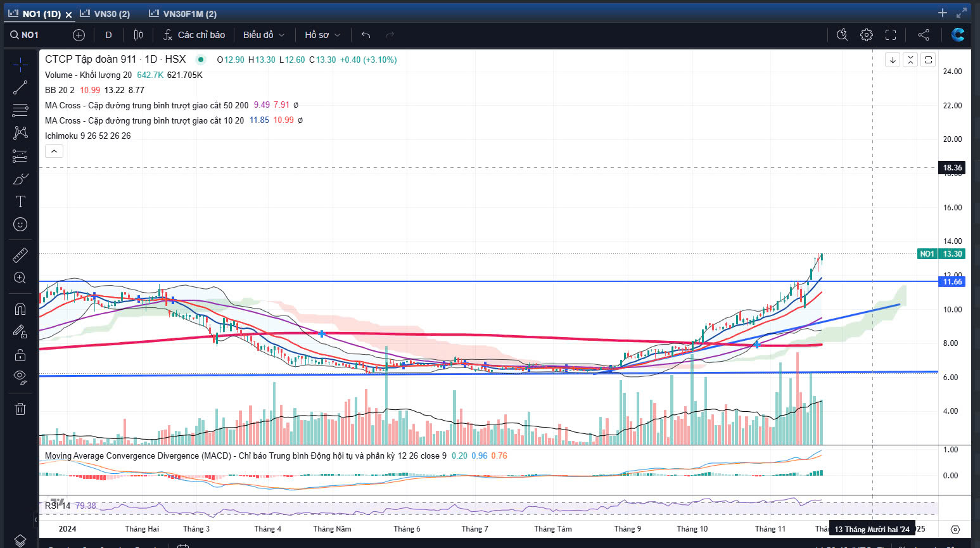
Task: Toggle magnet mode for drawings
Action: (20, 309)
